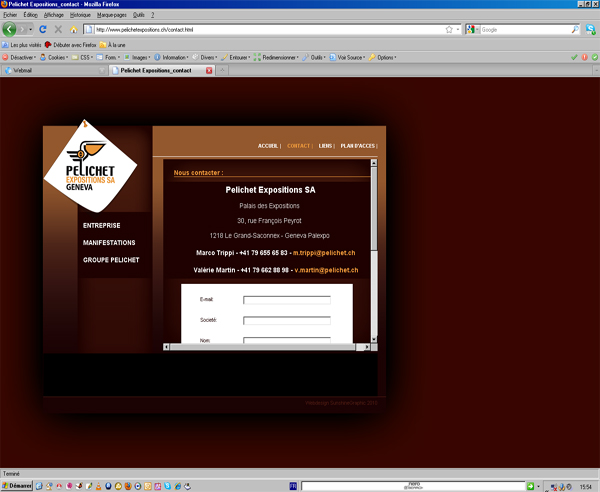600x492 pixels.
Task: Bookmark this page with the star icon
Action: point(449,29)
